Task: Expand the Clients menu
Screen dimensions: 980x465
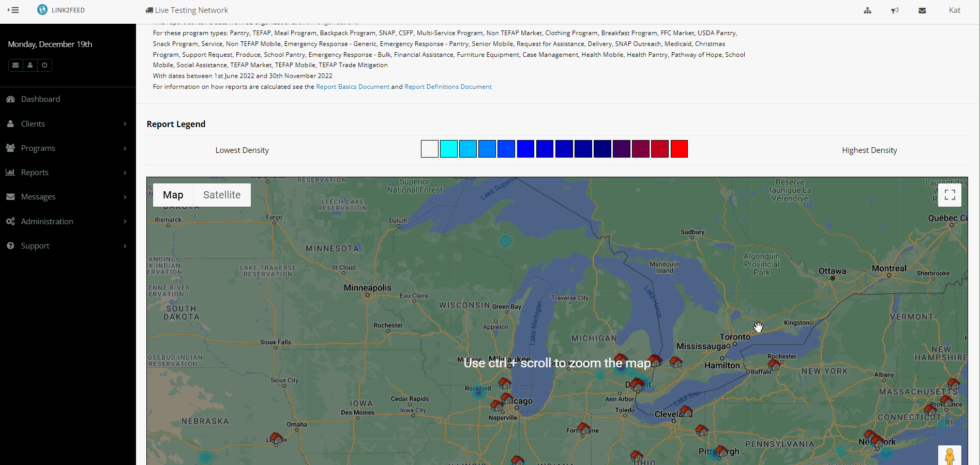Action: [x=33, y=123]
